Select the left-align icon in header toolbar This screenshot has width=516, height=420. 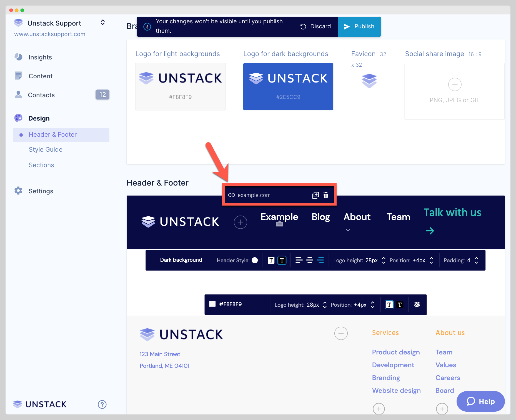(x=299, y=260)
